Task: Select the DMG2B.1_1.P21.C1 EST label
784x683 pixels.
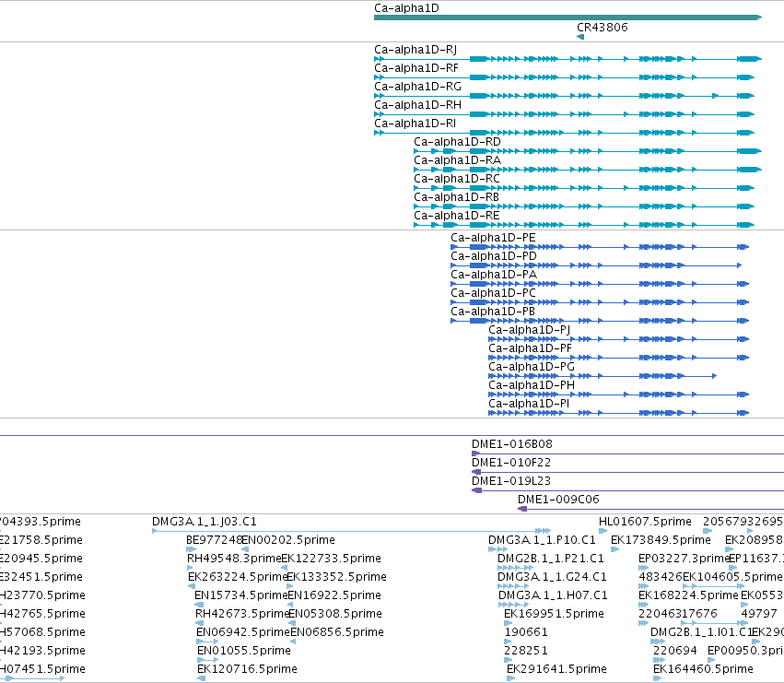Action: point(551,559)
